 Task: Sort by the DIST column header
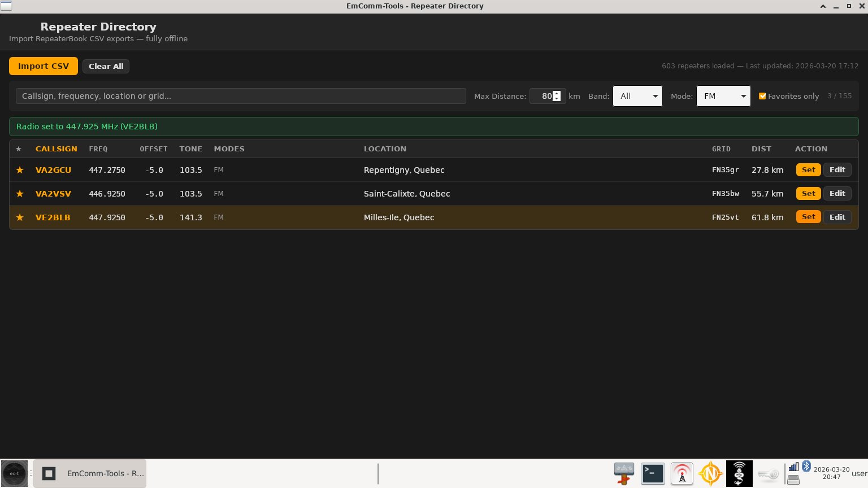click(761, 149)
